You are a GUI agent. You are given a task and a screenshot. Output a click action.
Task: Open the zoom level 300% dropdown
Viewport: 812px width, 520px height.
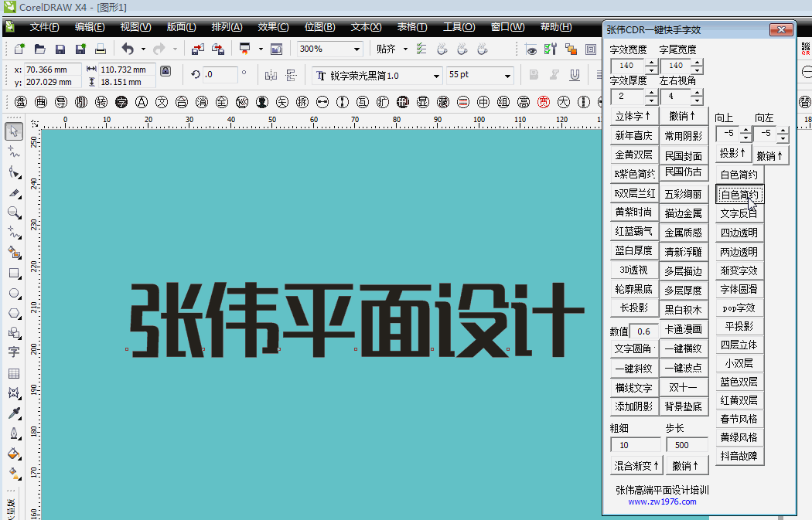click(x=357, y=49)
